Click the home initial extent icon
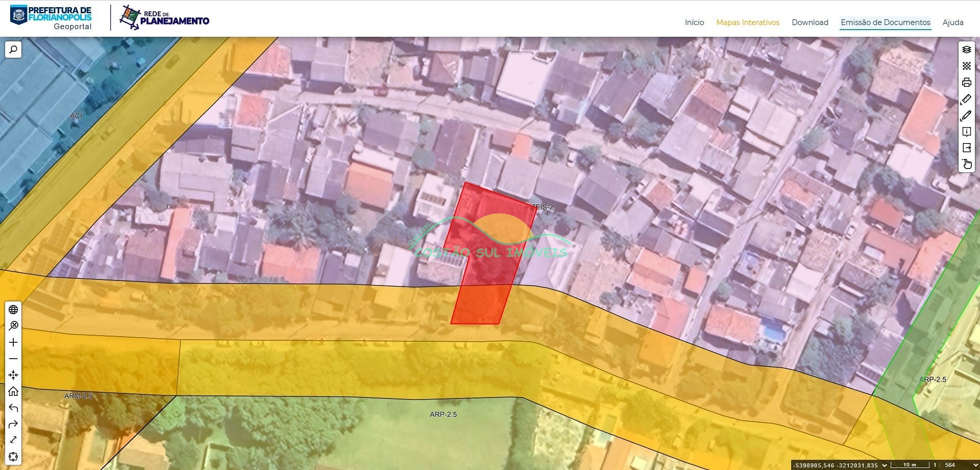The height and width of the screenshot is (470, 980). (13, 391)
